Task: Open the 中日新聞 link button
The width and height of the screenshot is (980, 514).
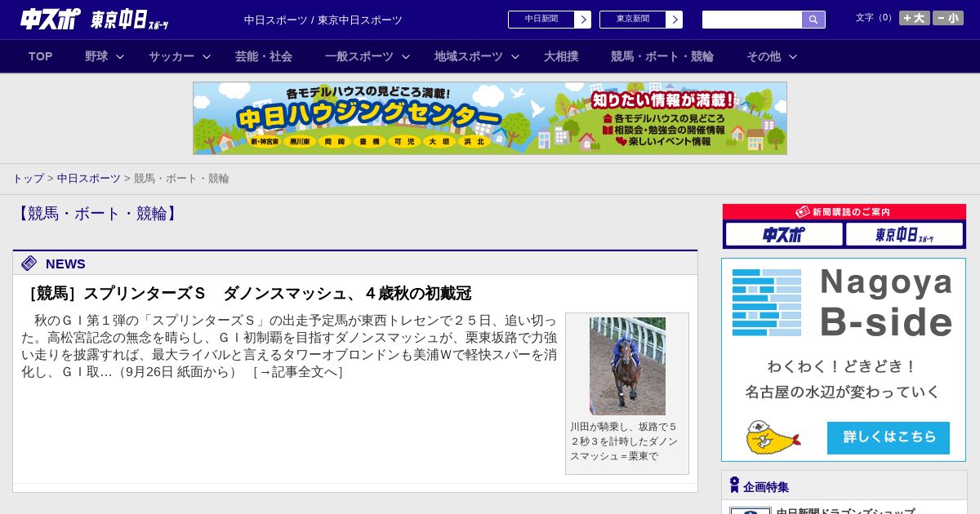Action: tap(541, 20)
